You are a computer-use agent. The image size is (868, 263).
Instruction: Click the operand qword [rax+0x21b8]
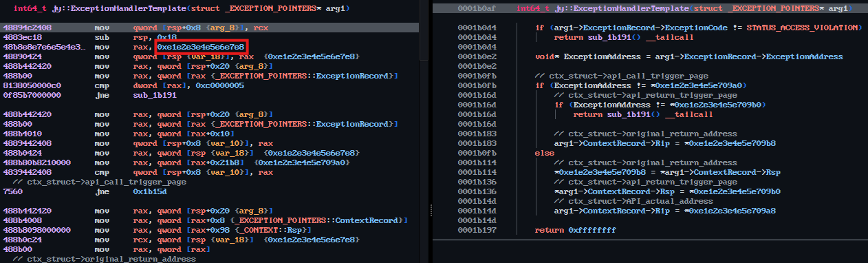(x=200, y=162)
